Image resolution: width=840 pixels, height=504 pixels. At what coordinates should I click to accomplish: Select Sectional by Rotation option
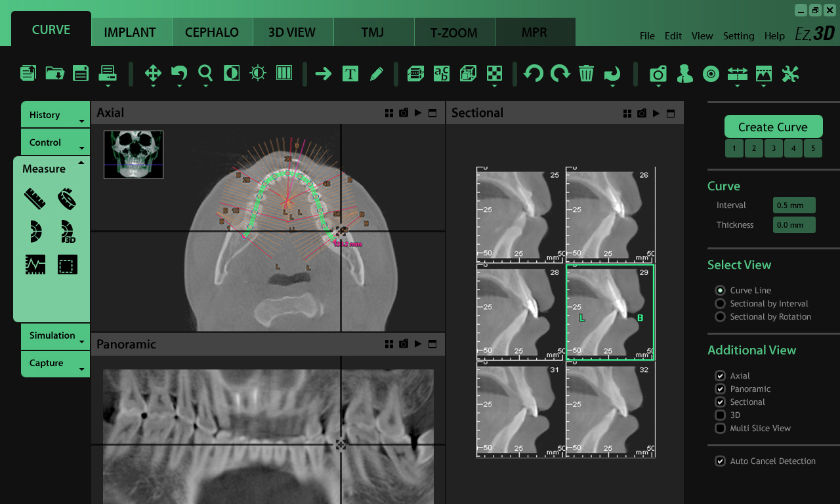point(720,316)
